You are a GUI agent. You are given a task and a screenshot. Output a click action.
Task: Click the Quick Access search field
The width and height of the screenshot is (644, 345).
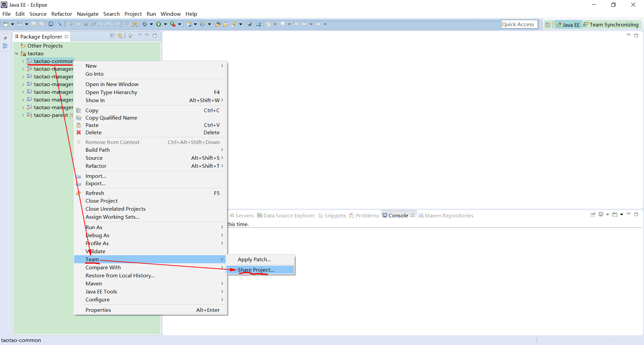tap(519, 24)
